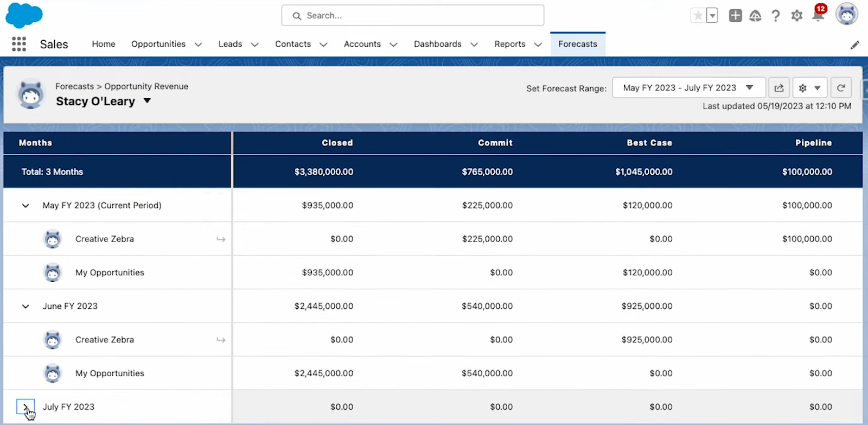The image size is (868, 425).
Task: Open the App Launcher grid icon
Action: pyautogui.click(x=19, y=44)
